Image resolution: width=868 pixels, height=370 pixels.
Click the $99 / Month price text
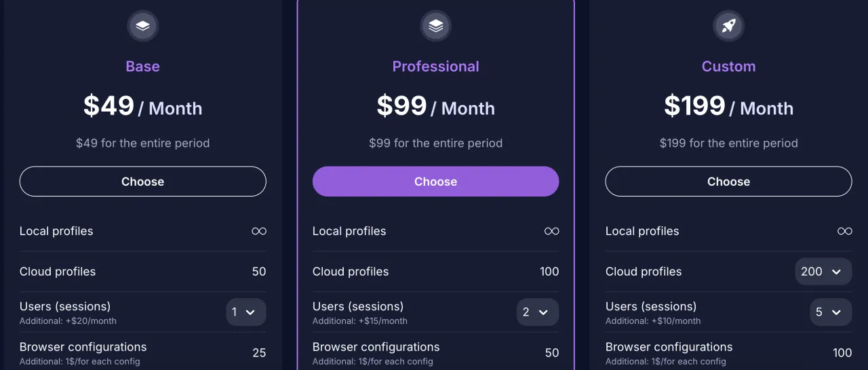coord(435,106)
